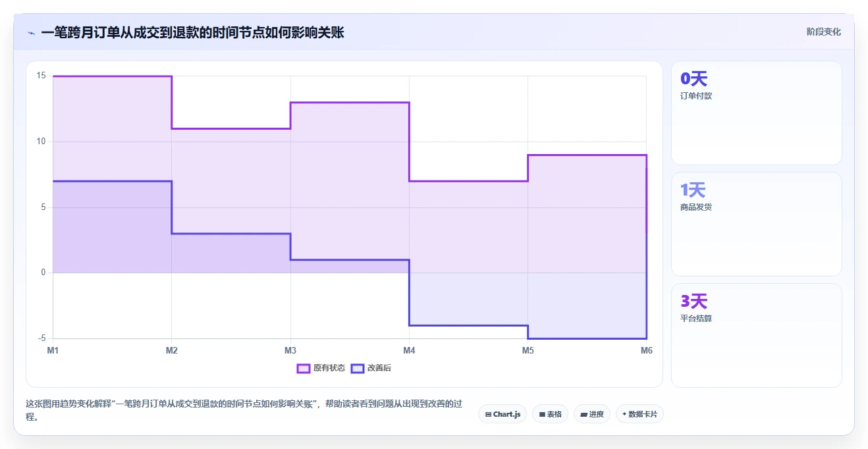Click the 数据卡片 tag icon
Viewport: 868px width, 449px height.
click(624, 414)
